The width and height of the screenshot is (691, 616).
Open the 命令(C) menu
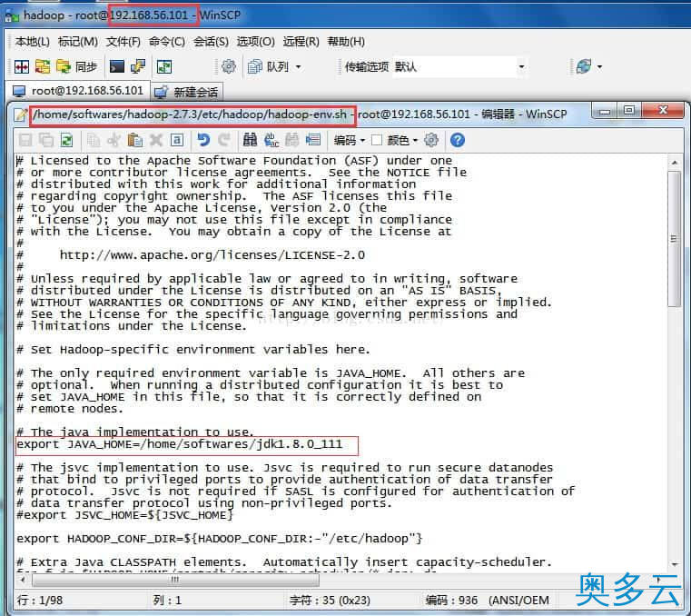click(x=166, y=42)
